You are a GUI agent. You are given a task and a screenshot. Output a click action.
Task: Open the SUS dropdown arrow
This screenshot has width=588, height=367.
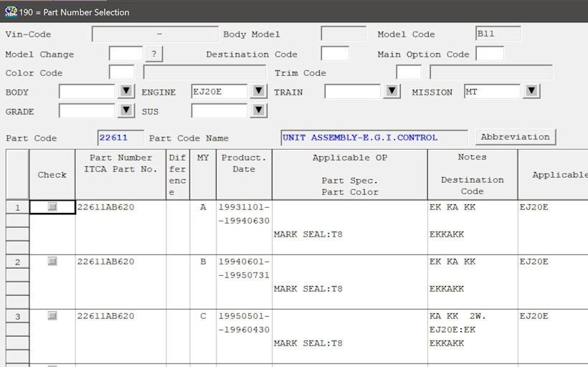(258, 110)
